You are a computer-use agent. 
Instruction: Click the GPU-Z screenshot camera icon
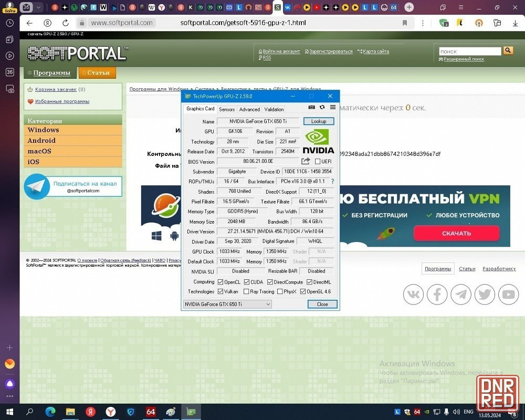312,107
